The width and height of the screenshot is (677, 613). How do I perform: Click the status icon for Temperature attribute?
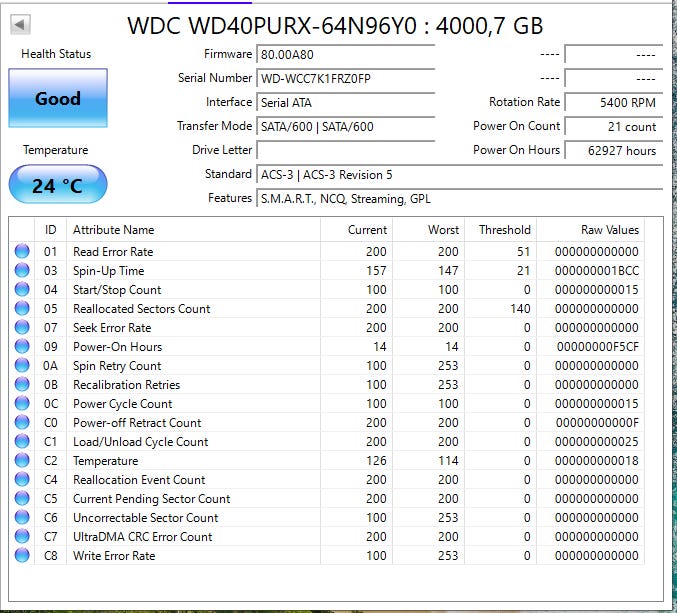(x=22, y=460)
